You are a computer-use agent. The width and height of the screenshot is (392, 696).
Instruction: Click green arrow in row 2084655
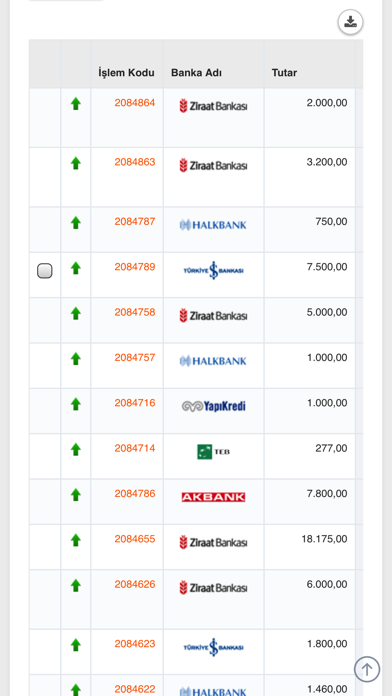76,540
